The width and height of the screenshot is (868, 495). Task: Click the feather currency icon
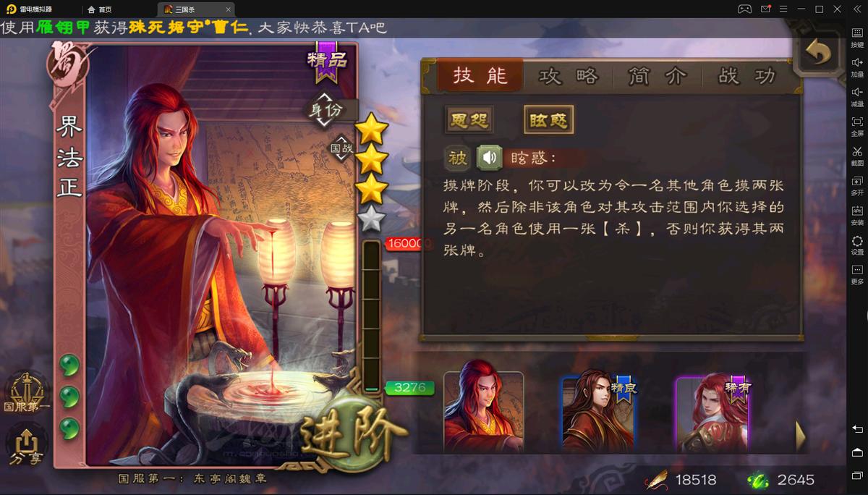[657, 479]
